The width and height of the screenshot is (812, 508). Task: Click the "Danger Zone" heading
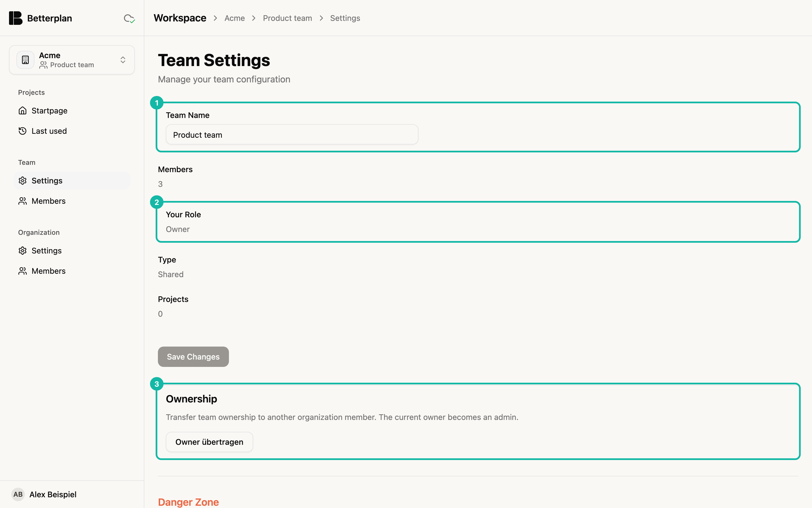189,502
